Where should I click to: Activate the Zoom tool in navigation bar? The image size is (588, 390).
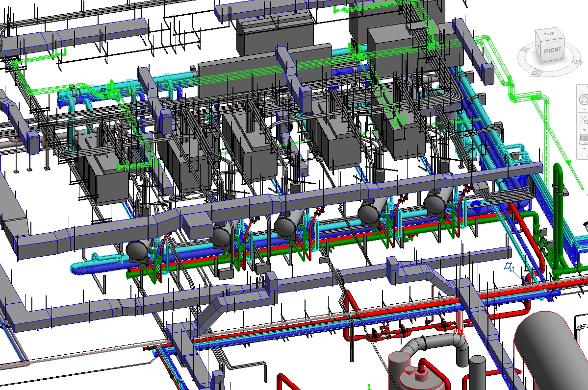[584, 120]
